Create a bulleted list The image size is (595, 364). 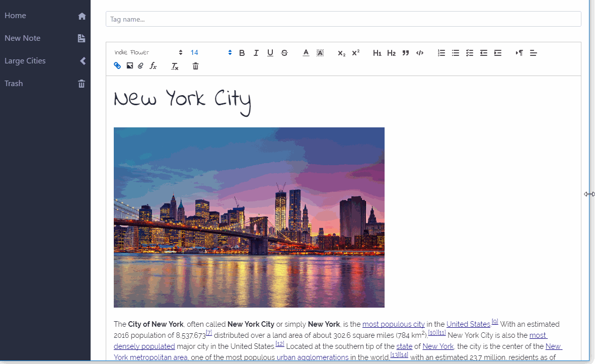pos(456,53)
